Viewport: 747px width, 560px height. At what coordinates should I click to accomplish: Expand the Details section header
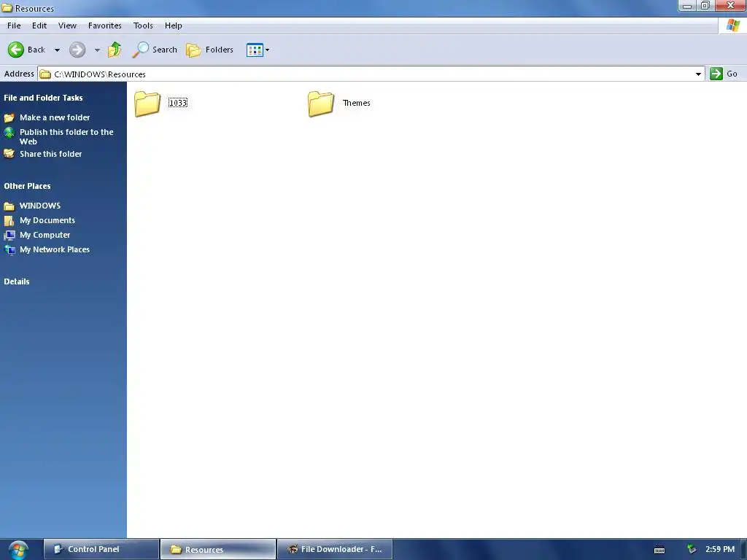click(17, 281)
